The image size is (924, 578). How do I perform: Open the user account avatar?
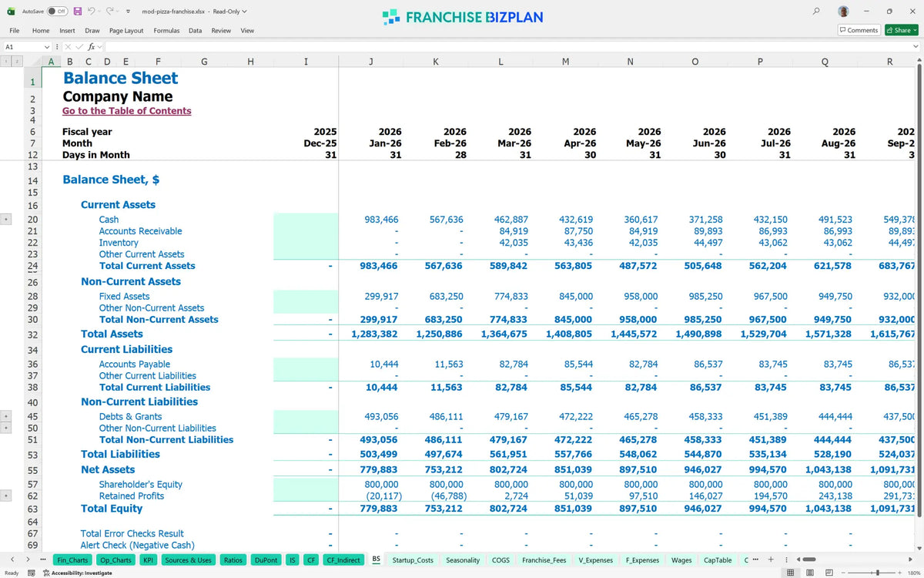click(844, 12)
